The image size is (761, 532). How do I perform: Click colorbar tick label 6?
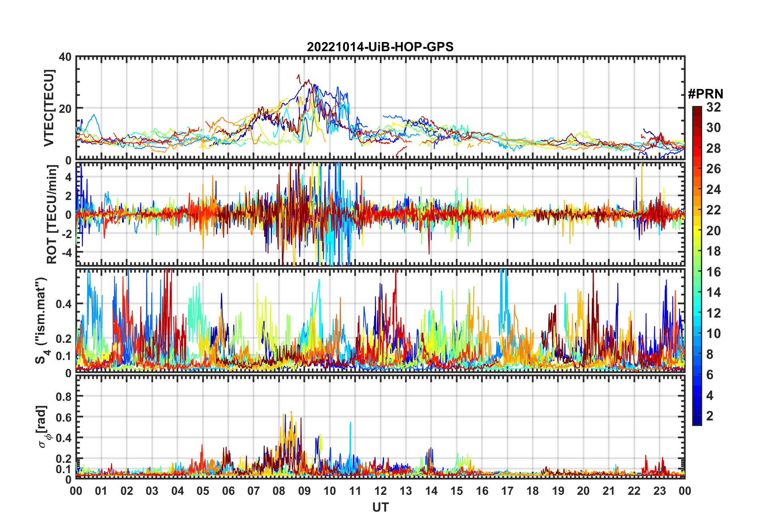point(710,375)
